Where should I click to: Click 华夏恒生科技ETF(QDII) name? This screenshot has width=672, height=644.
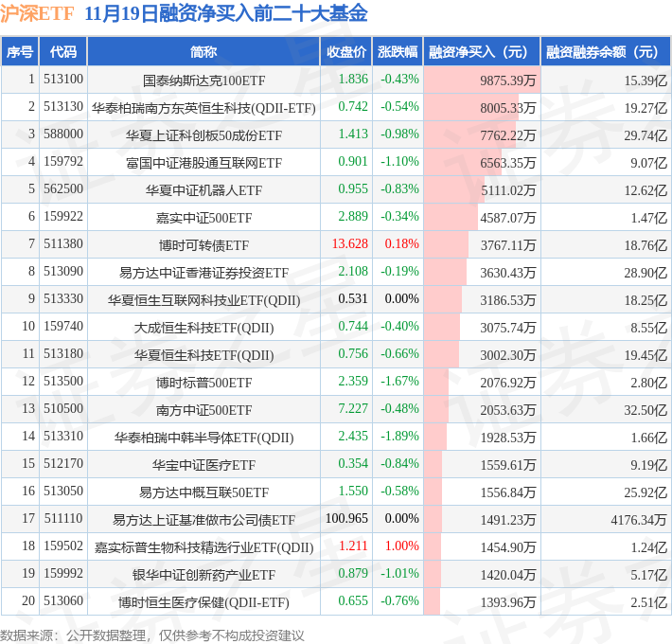203,354
